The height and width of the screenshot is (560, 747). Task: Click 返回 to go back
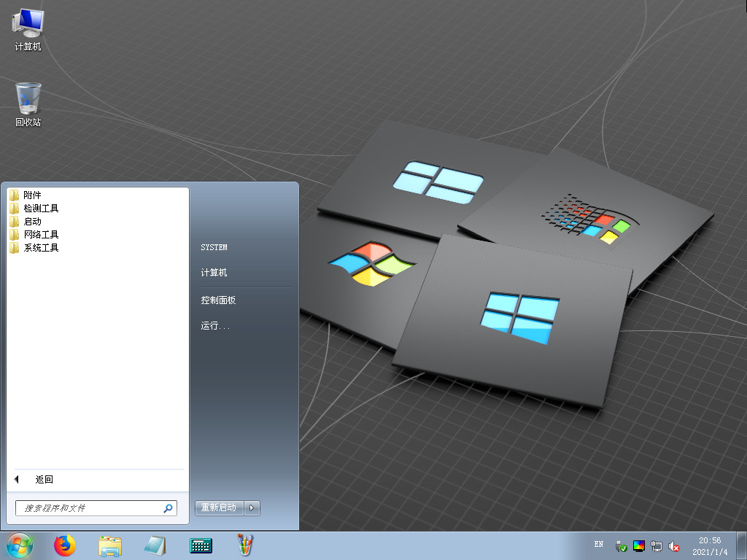click(x=44, y=480)
